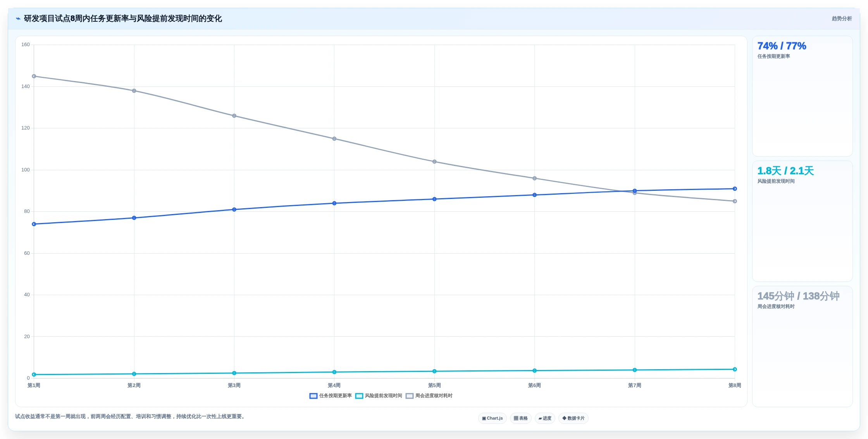Toggle the 任务按期更新率 series in the legend
This screenshot has width=868, height=439.
coord(331,396)
